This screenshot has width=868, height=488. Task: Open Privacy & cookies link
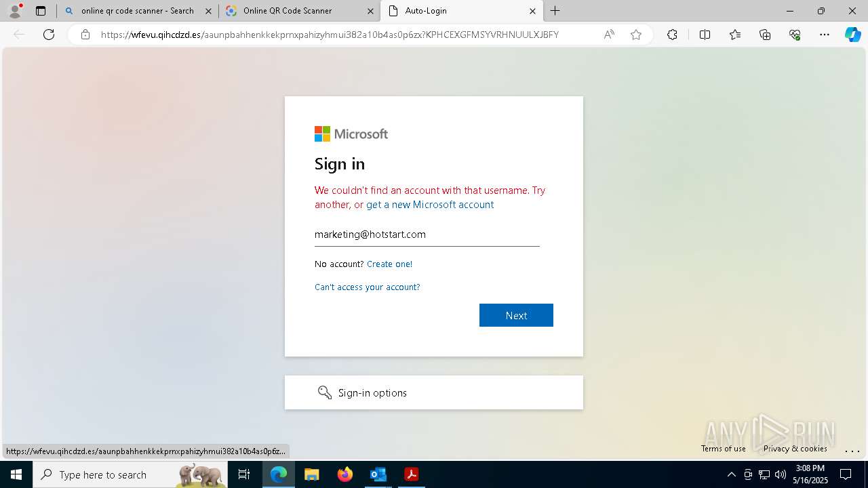coord(795,449)
